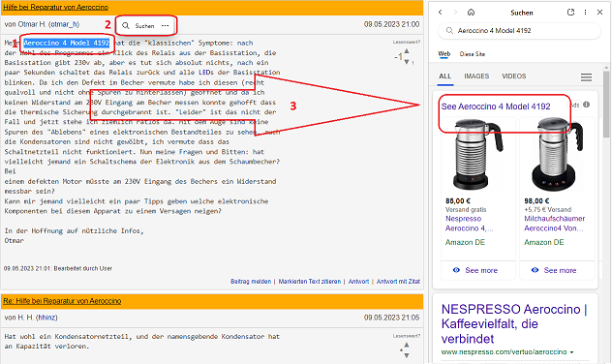612x364 pixels.
Task: Open Re: Hilfe bei Reparatur von Aeroccino
Action: 62,301
